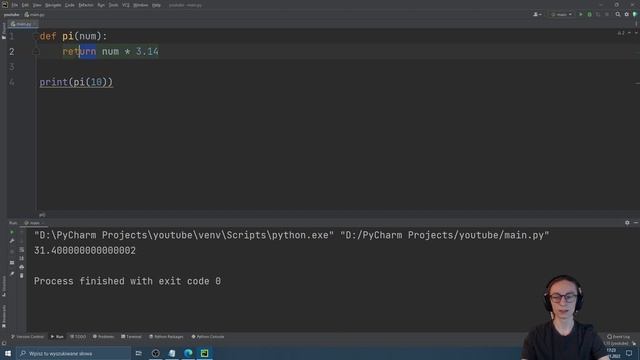Open the Refactor menu
Viewport: 640px width, 360px height.
[86, 5]
